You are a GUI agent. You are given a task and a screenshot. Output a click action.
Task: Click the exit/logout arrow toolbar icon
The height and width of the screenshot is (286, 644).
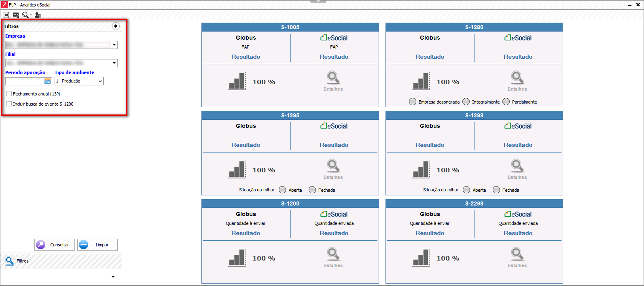6,15
